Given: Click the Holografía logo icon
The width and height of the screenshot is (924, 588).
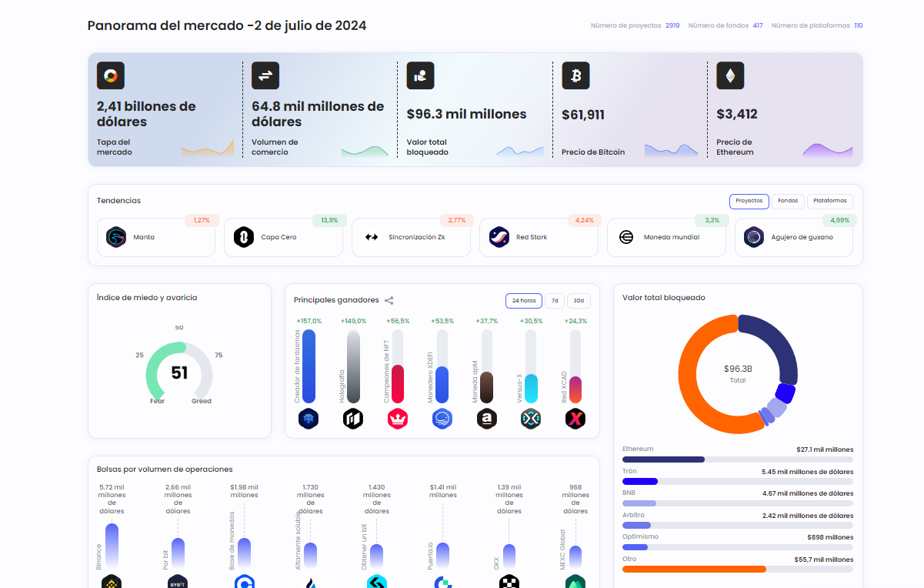Looking at the screenshot, I should click(x=353, y=419).
